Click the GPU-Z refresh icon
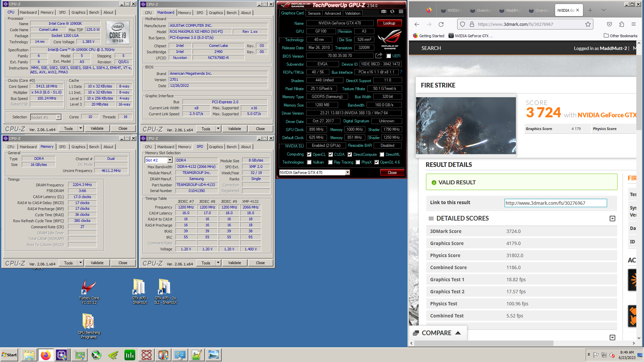Image resolution: width=644 pixels, height=362 pixels. point(392,12)
